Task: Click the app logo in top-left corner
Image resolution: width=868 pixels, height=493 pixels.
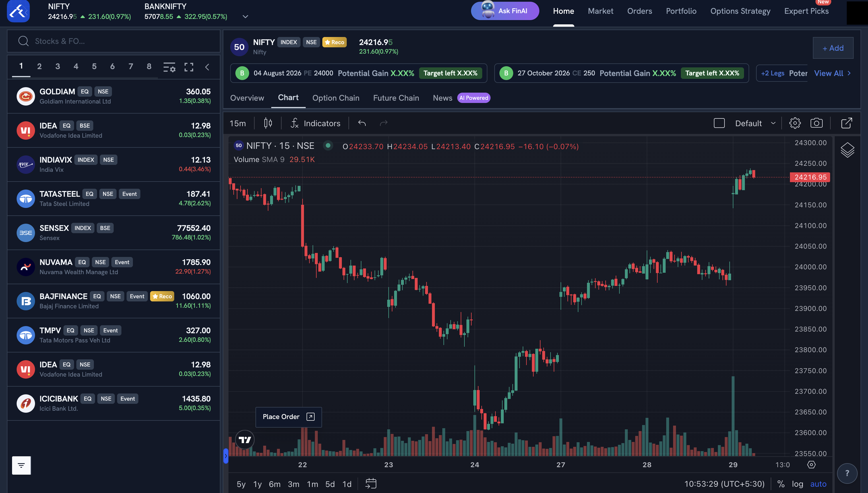Action: [x=18, y=11]
